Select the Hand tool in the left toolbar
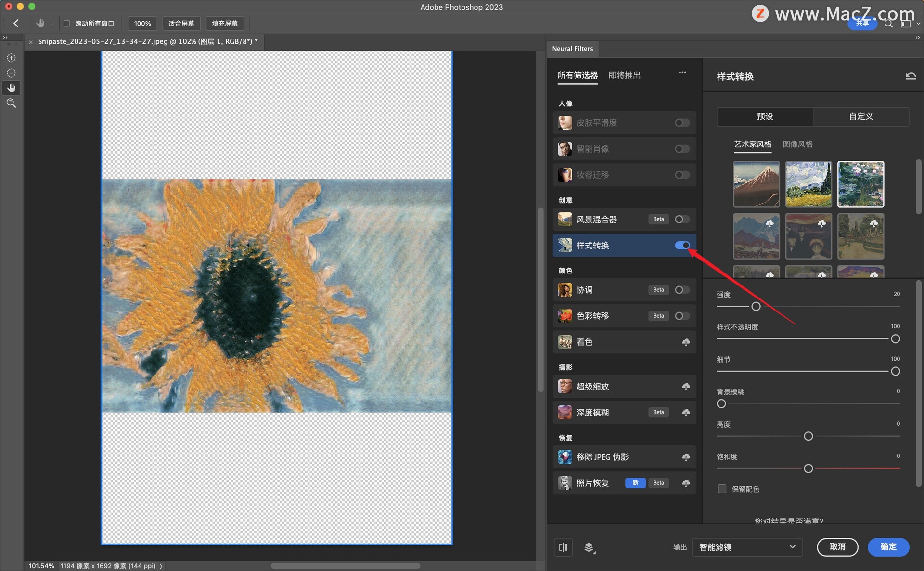Screen dimensions: 924x571 pyautogui.click(x=11, y=88)
